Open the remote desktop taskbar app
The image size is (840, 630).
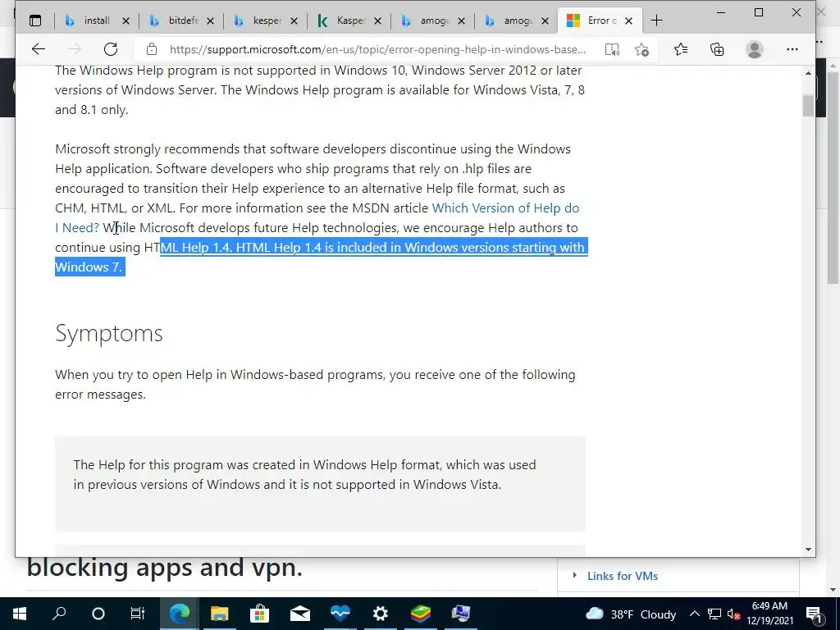(461, 614)
